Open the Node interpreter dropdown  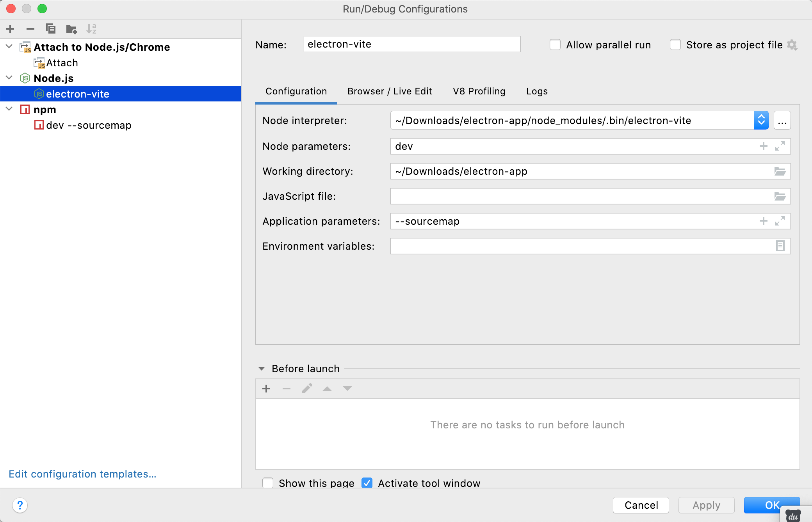761,121
